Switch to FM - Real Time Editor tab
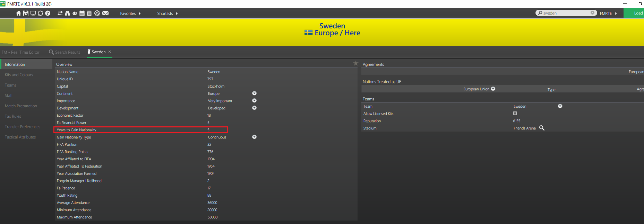The width and height of the screenshot is (644, 224). 20,52
